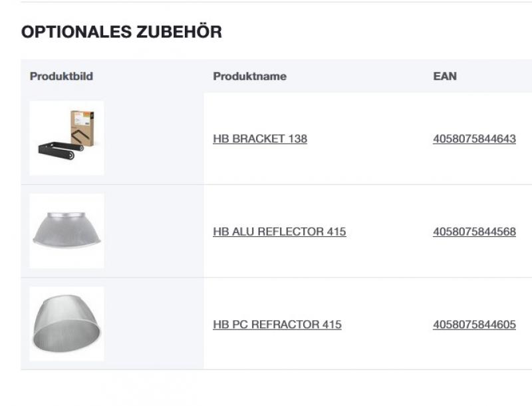The image size is (532, 406).
Task: Click EAN 4058075844605 for PC REFRACTOR
Action: pos(474,325)
